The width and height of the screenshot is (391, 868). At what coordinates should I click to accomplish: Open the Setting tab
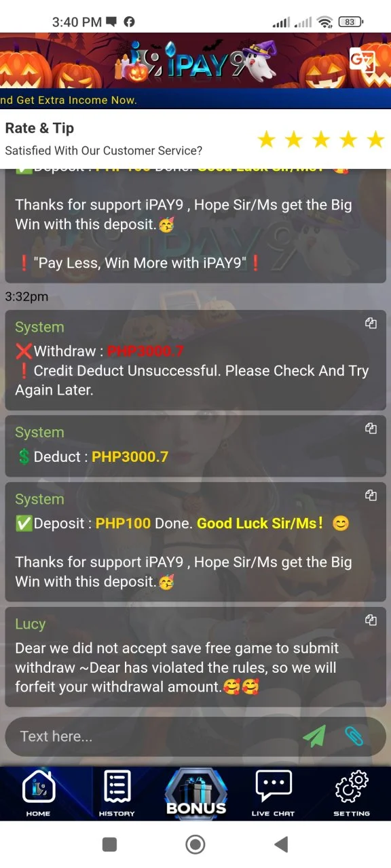[352, 793]
